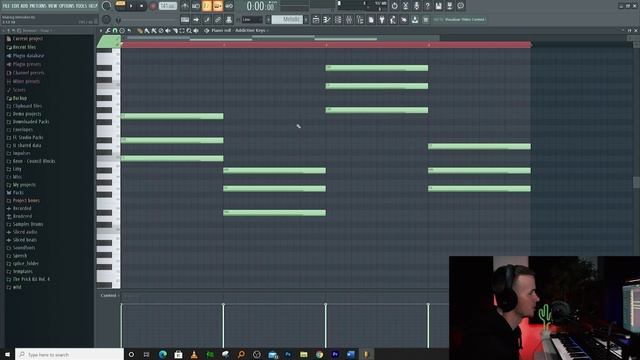Toggle typing keyboard to piano

pyautogui.click(x=185, y=20)
